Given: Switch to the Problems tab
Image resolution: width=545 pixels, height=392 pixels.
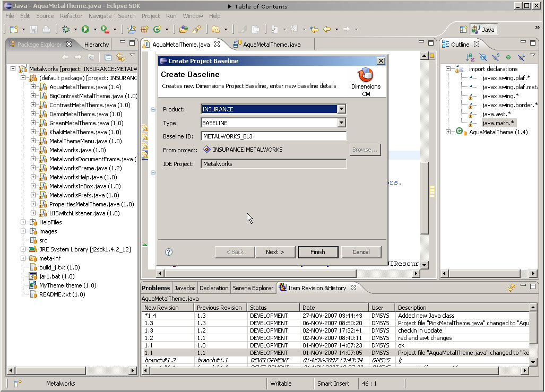Looking at the screenshot, I should click(x=155, y=288).
